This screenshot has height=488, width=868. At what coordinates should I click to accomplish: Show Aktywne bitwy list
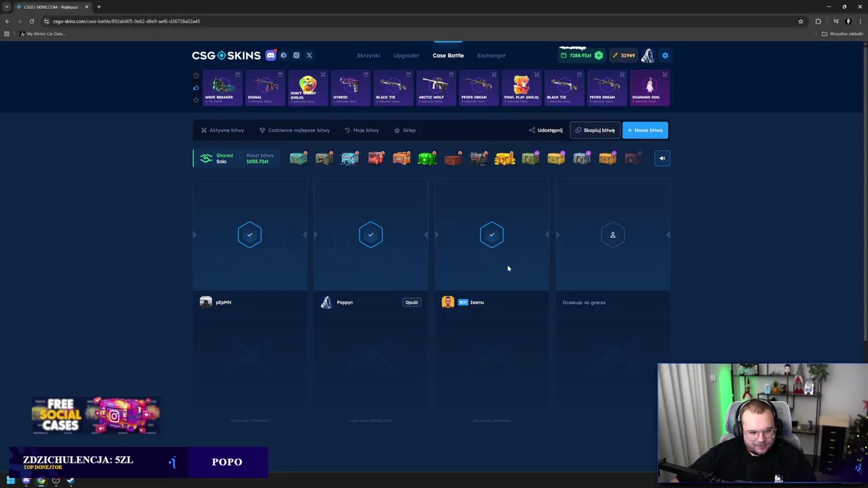222,130
